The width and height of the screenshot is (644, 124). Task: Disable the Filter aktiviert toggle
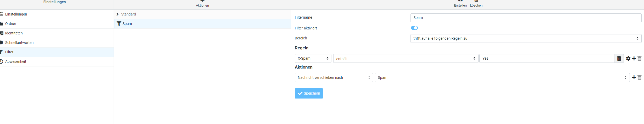coord(414,28)
